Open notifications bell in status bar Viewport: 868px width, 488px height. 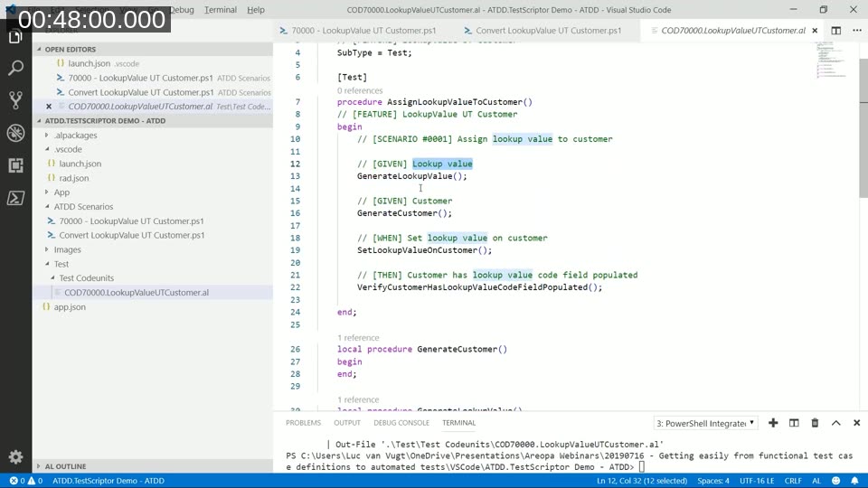(854, 481)
